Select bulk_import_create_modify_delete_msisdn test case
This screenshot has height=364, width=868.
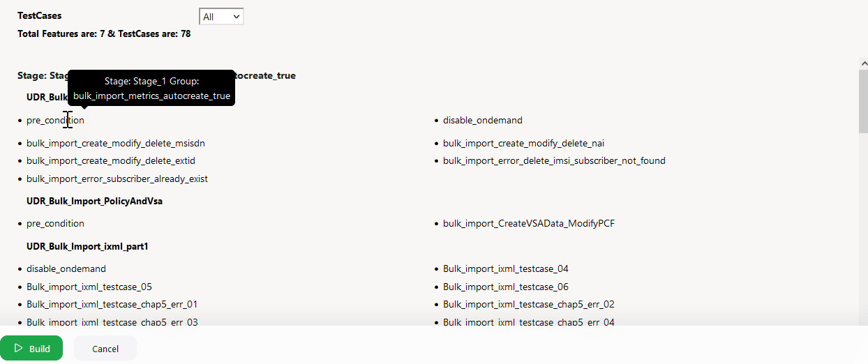pyautogui.click(x=116, y=144)
